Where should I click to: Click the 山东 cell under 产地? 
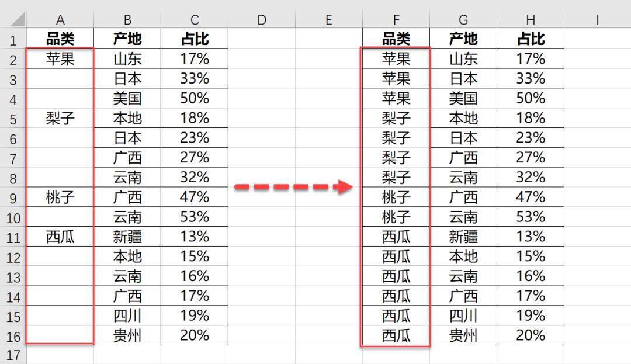(x=127, y=58)
